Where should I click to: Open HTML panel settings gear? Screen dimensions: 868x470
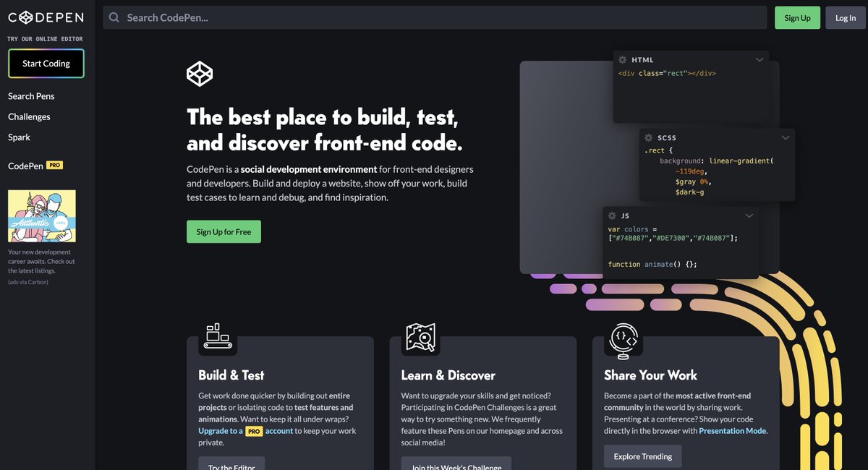tap(622, 60)
